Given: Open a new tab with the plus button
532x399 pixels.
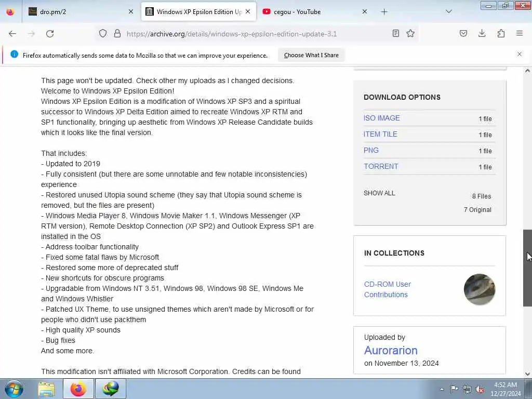Looking at the screenshot, I should click(x=384, y=12).
